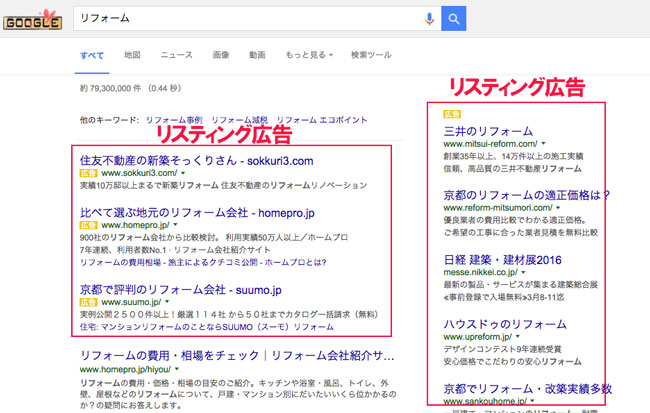This screenshot has width=650, height=413.
Task: Click the 広告 badge beside www.sokkuri3.com
Action: tap(88, 173)
